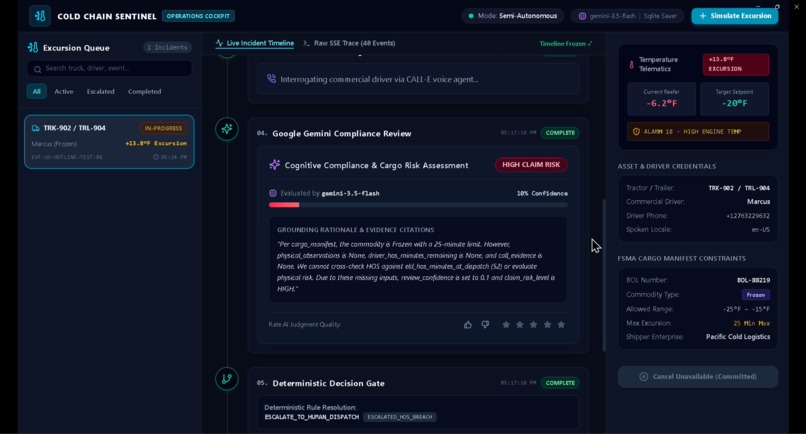
Task: Click 10% Confidence label
Action: tap(542, 193)
